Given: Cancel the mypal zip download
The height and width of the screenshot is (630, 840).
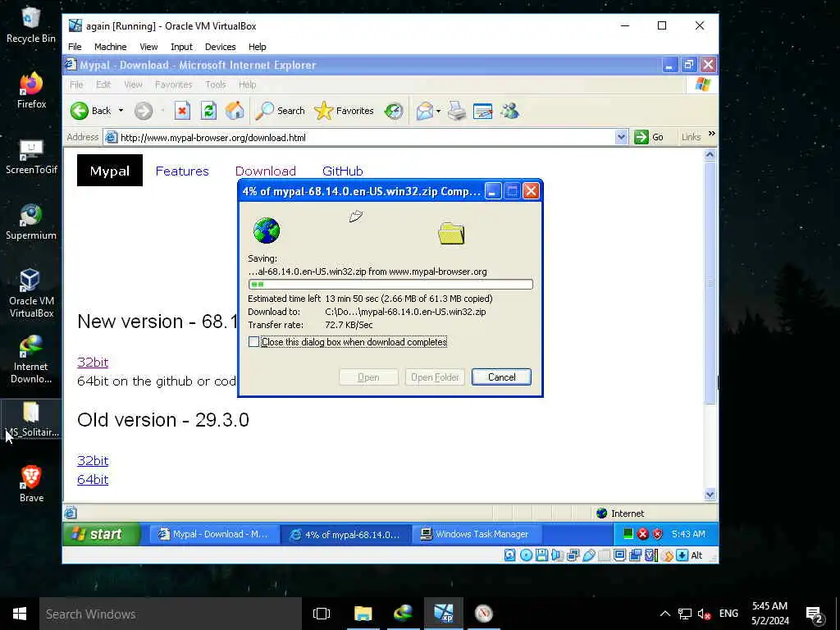Looking at the screenshot, I should pos(501,377).
